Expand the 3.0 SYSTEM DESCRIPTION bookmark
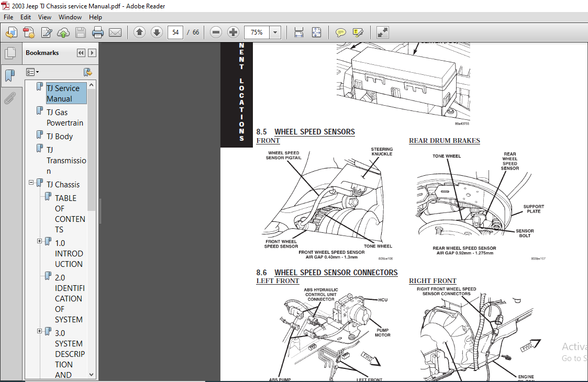The image size is (588, 382). 39,331
